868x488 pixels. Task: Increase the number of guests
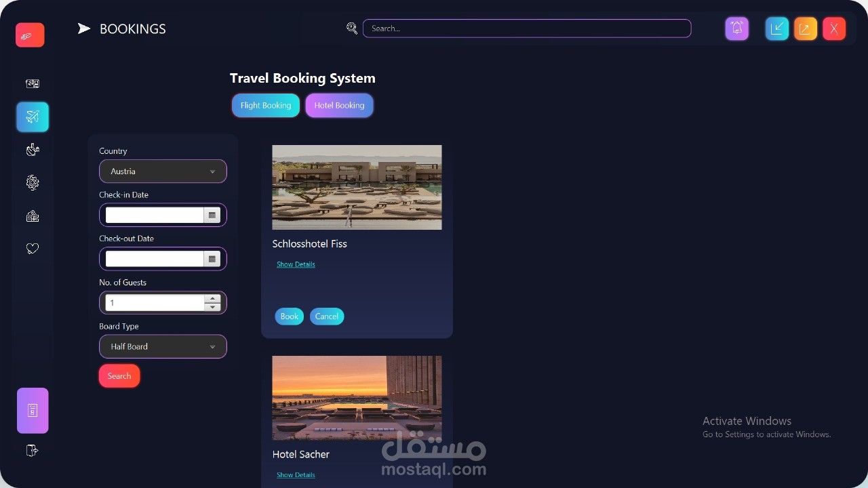[213, 298]
